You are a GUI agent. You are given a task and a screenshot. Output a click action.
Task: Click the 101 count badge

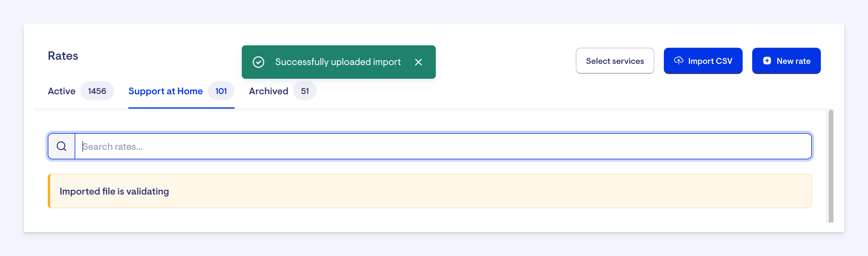pyautogui.click(x=221, y=91)
